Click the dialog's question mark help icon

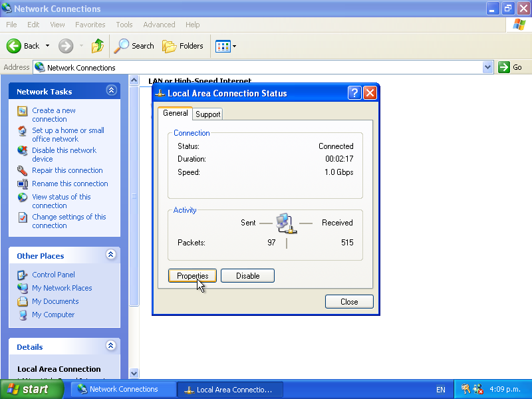click(x=354, y=92)
